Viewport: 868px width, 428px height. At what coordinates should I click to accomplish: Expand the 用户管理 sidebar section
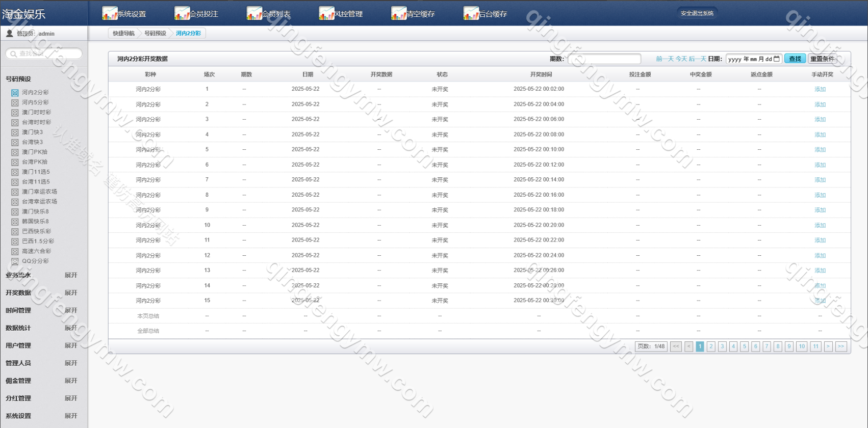click(71, 345)
